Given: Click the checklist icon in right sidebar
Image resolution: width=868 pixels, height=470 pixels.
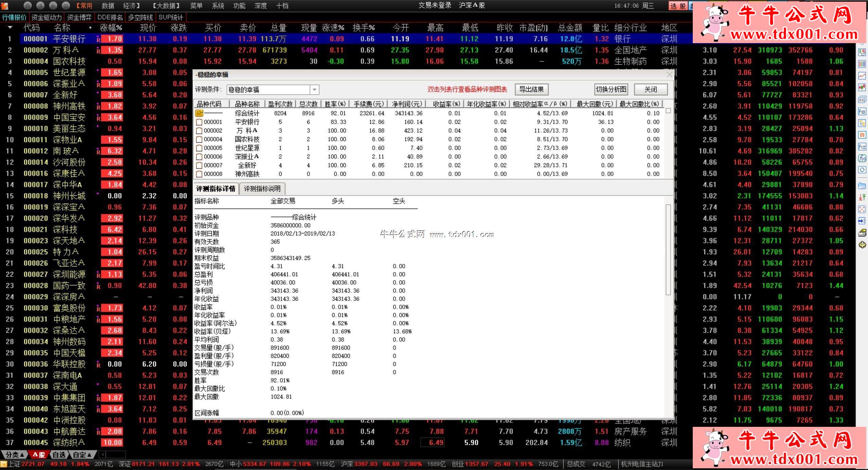Looking at the screenshot, I should [x=862, y=52].
